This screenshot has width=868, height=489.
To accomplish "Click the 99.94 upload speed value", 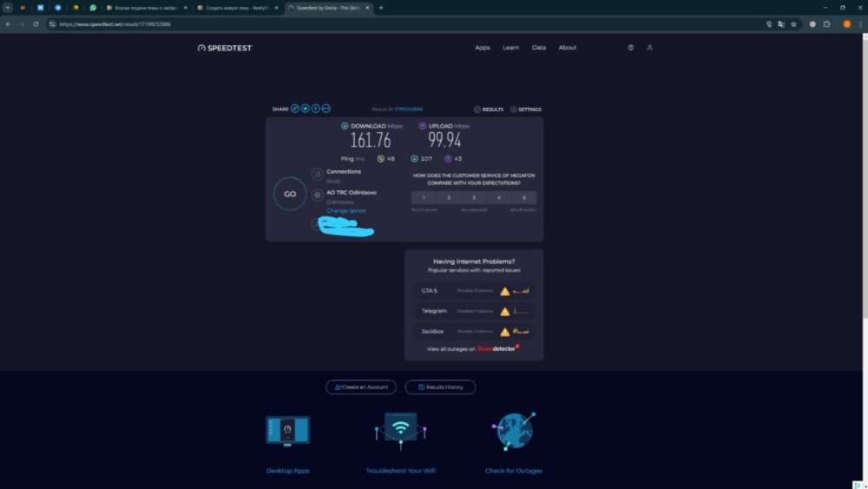I will [444, 140].
